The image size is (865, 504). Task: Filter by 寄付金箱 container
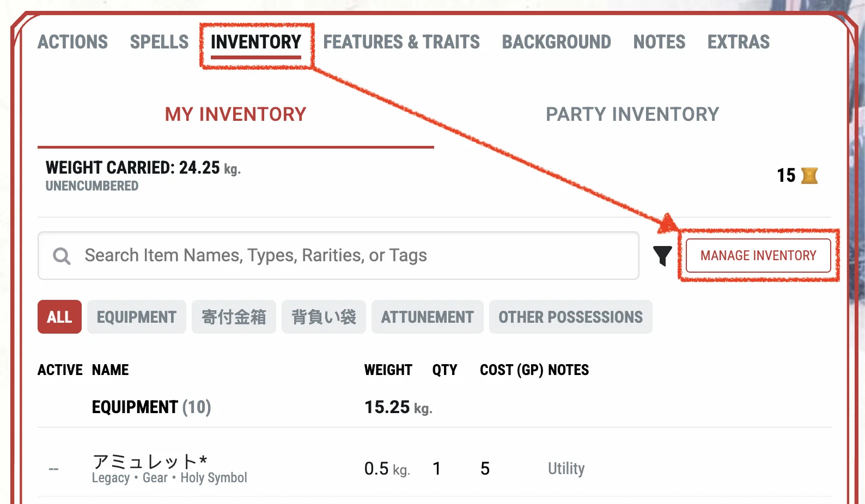234,317
